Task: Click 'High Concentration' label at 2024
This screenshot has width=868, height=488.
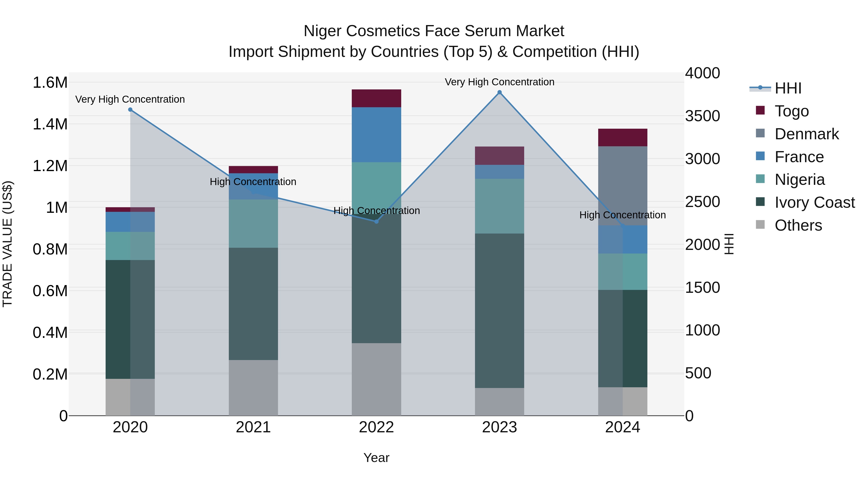Action: (623, 215)
